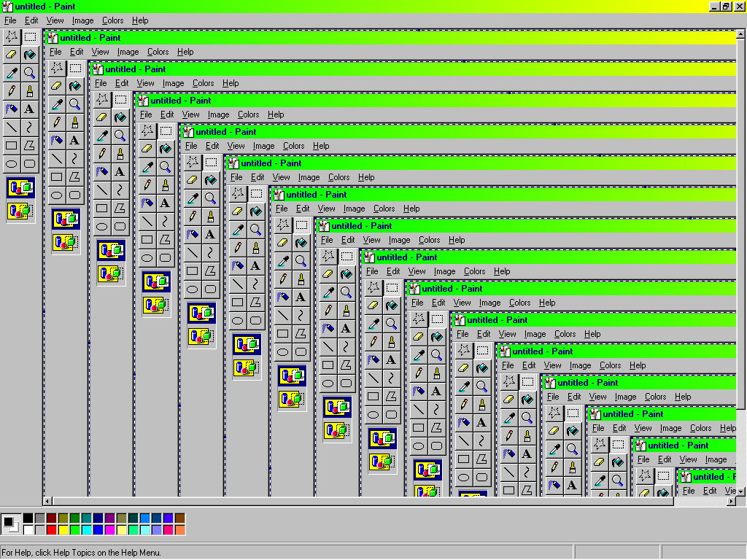Select the Curve tool in outermost toolbox
The image size is (747, 560).
tap(29, 127)
